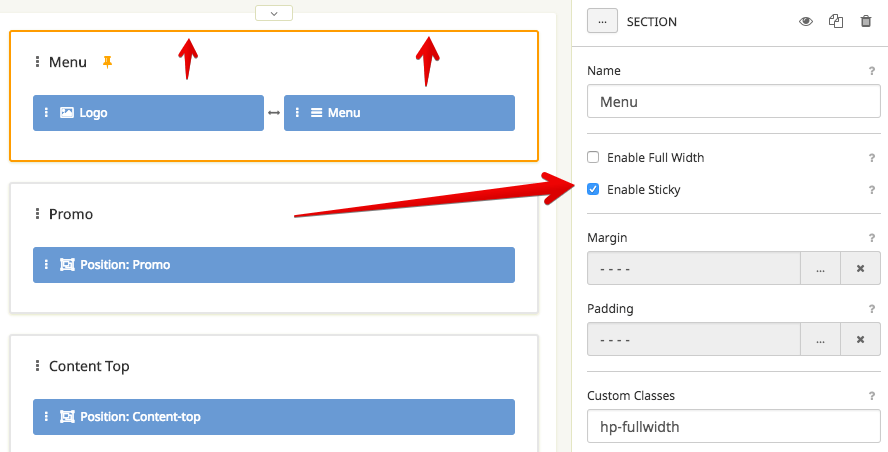Clear the Margin value with the x button
This screenshot has height=452, width=888.
coord(860,269)
